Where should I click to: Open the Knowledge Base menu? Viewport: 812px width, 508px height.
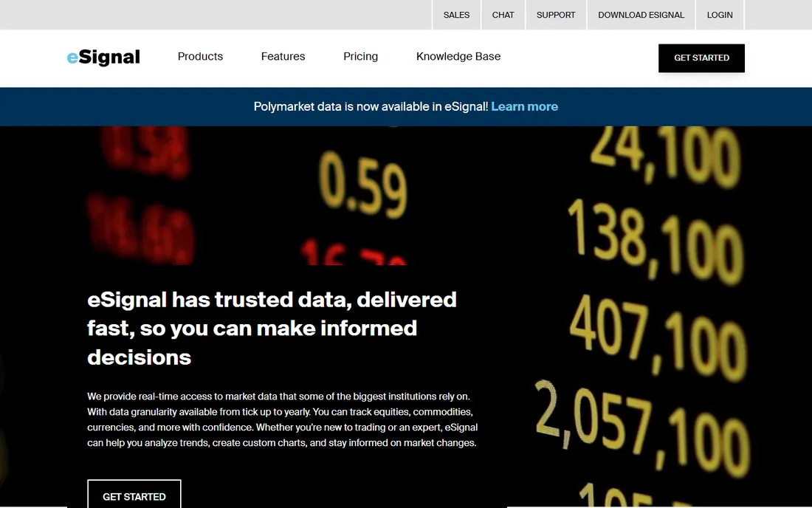(x=458, y=56)
